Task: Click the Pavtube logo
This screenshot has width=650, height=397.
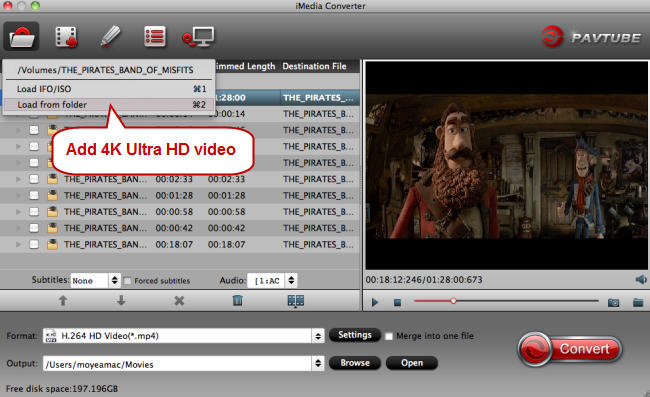Action: click(592, 37)
